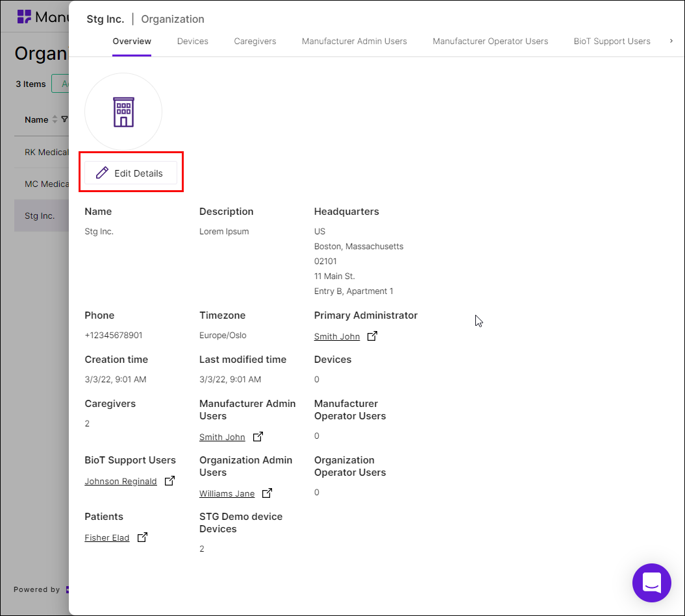
Task: Click external link icon beside Williams Jane
Action: click(267, 493)
